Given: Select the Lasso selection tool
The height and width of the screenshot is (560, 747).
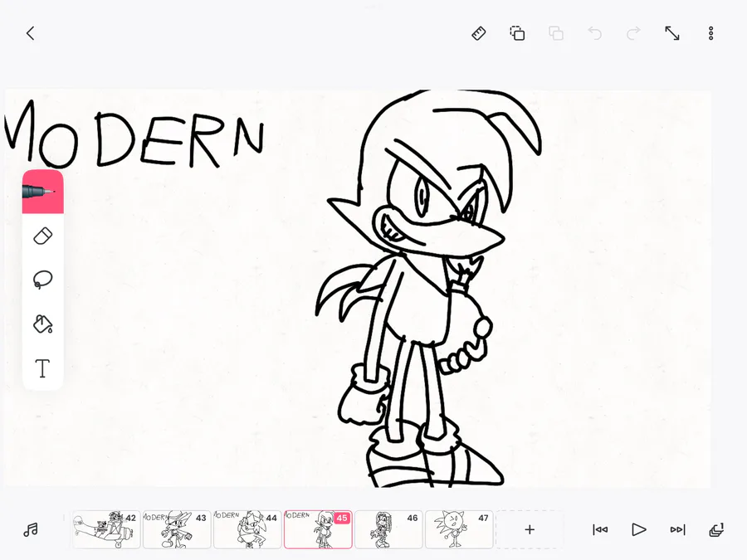Looking at the screenshot, I should pyautogui.click(x=43, y=280).
